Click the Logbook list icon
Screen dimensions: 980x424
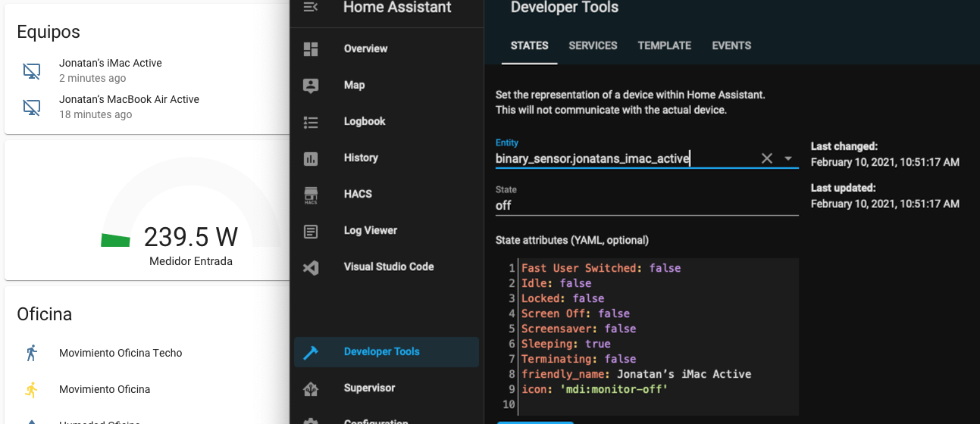click(311, 121)
